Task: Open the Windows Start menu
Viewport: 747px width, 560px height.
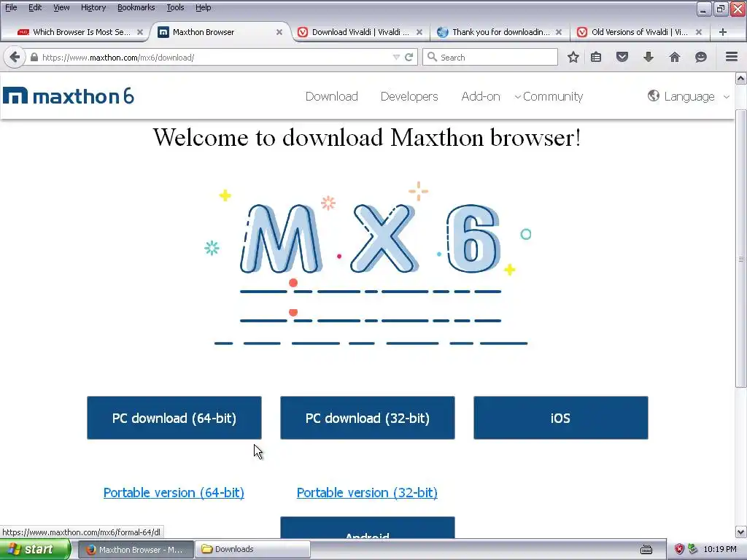Action: (35, 550)
